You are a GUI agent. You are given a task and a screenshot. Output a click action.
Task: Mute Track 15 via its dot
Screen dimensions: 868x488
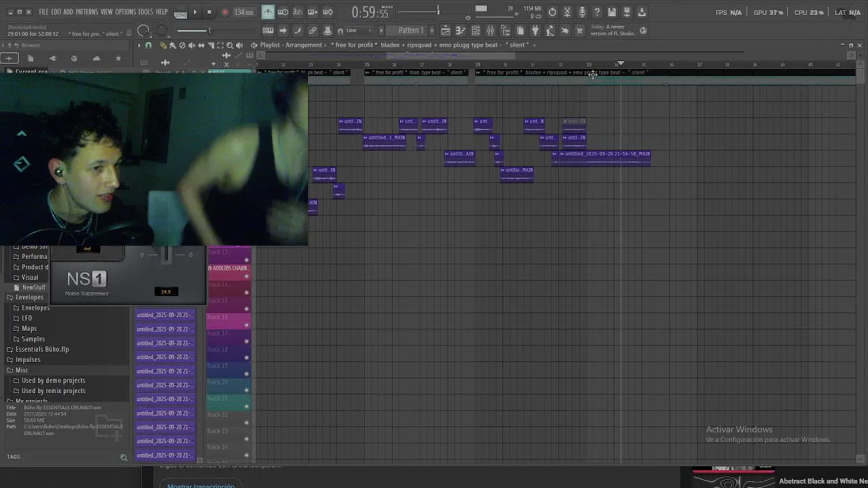(x=246, y=308)
